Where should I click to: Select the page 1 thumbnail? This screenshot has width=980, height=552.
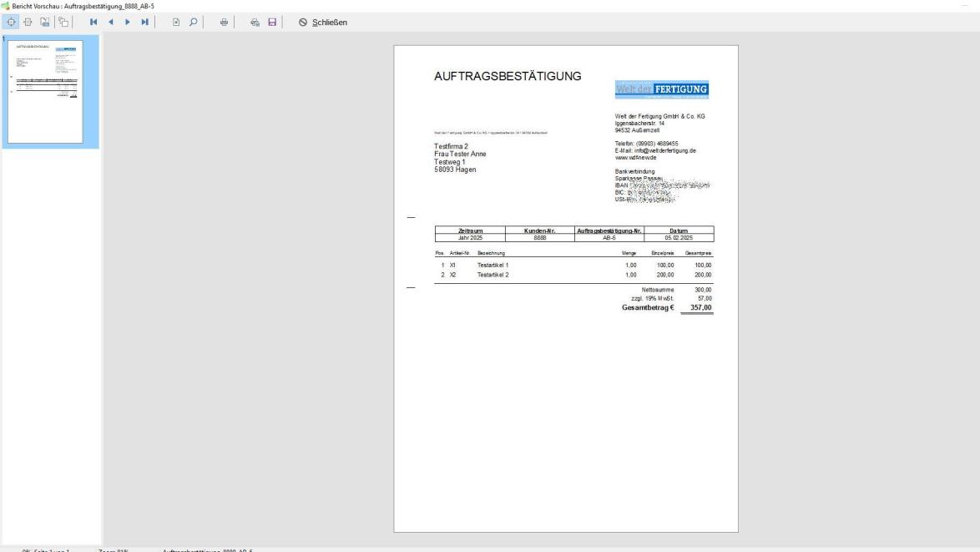pos(50,92)
